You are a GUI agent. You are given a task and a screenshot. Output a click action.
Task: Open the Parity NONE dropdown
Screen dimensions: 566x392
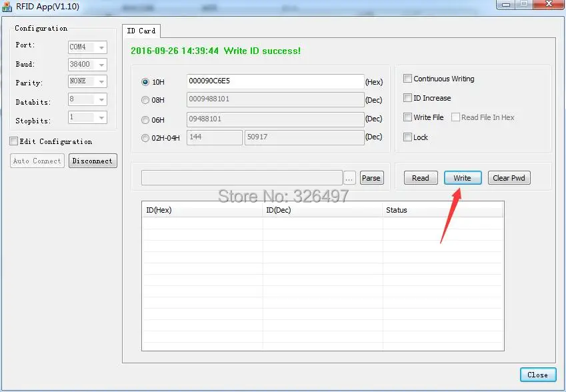[87, 81]
